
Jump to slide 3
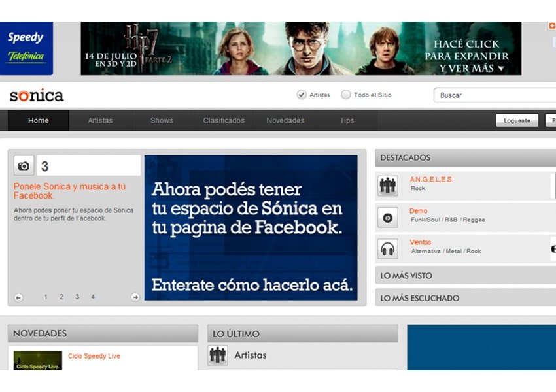tap(77, 297)
